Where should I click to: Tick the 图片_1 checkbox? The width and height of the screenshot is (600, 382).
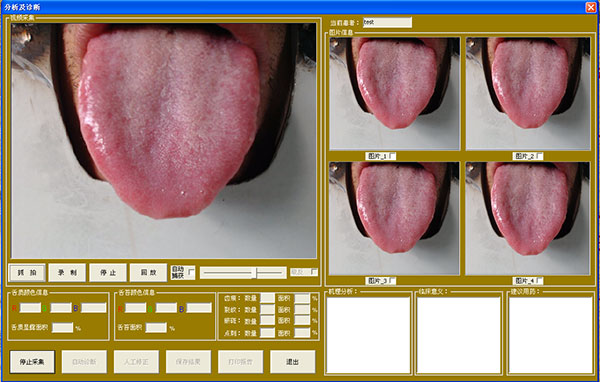pyautogui.click(x=392, y=156)
